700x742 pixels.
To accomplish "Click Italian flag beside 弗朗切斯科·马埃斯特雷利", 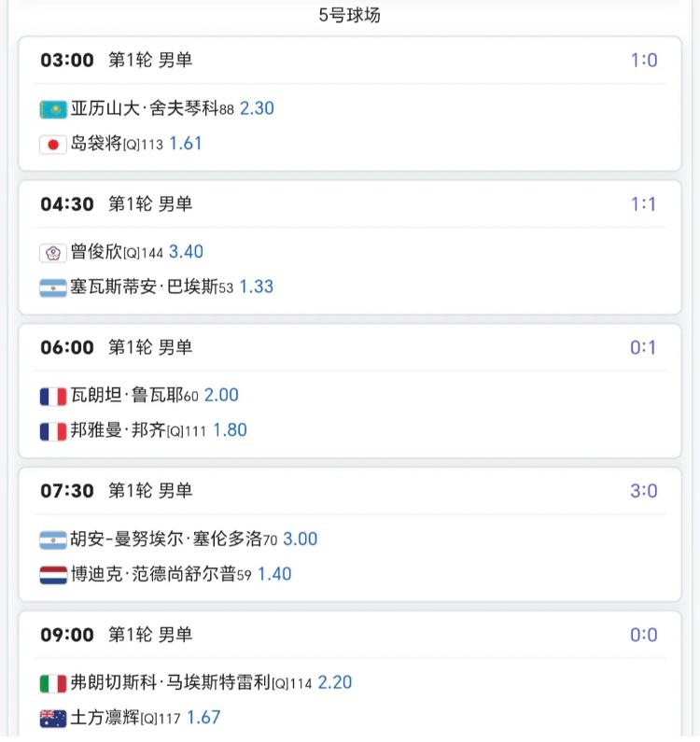I will (53, 684).
